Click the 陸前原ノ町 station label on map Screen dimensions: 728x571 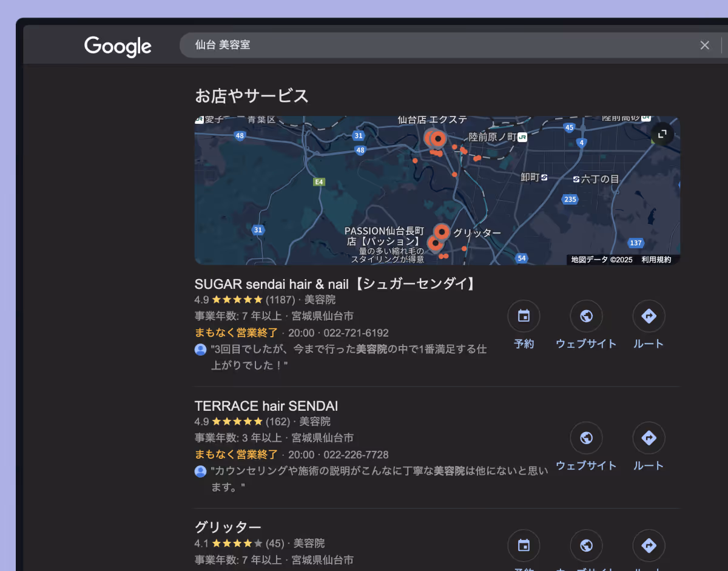[492, 137]
